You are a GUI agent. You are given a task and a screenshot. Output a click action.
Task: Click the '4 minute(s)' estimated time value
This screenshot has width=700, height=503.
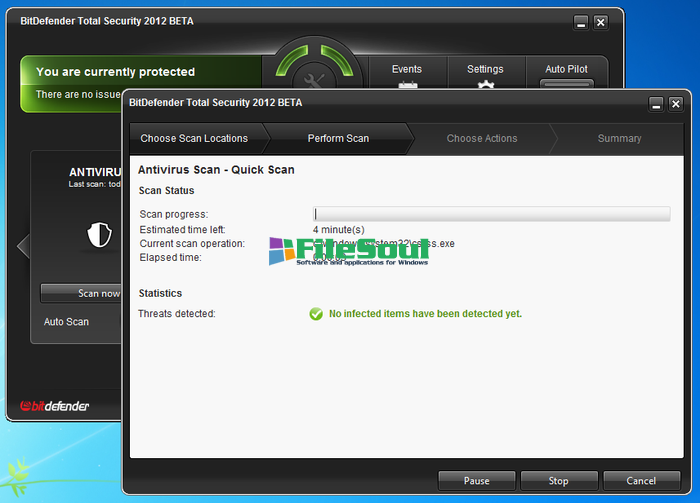click(338, 230)
